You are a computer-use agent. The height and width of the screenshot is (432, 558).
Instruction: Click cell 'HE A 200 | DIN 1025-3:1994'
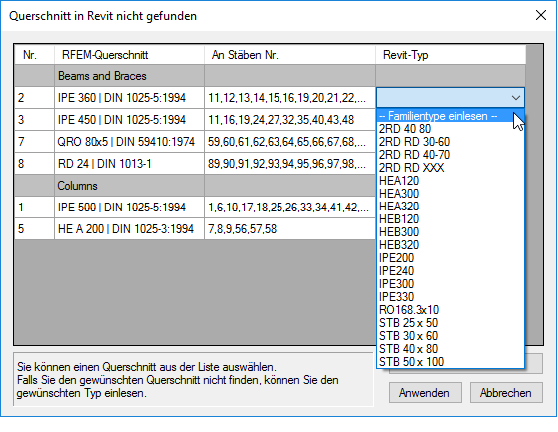(130, 228)
